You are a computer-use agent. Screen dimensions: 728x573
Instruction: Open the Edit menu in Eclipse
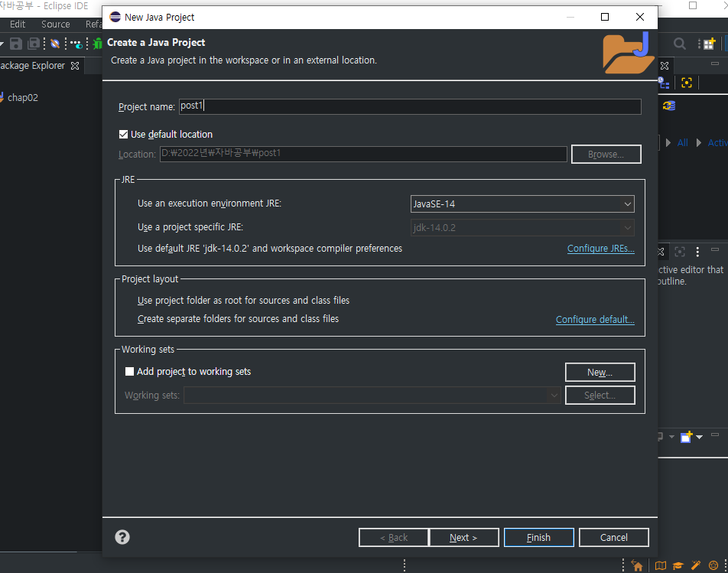pos(18,24)
